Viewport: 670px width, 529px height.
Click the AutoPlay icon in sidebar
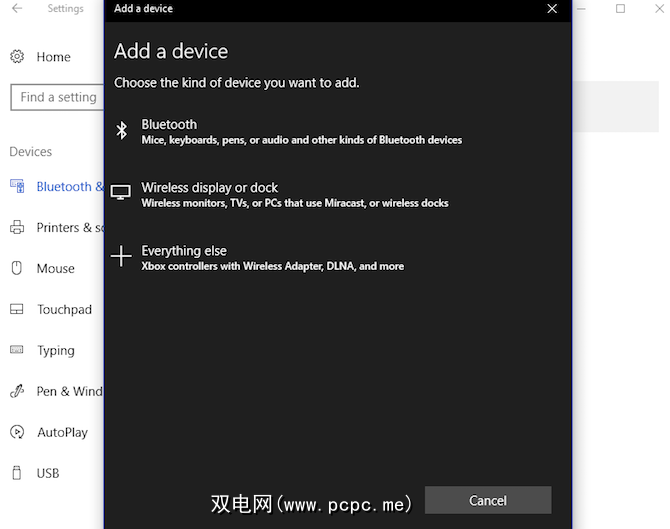tap(17, 432)
